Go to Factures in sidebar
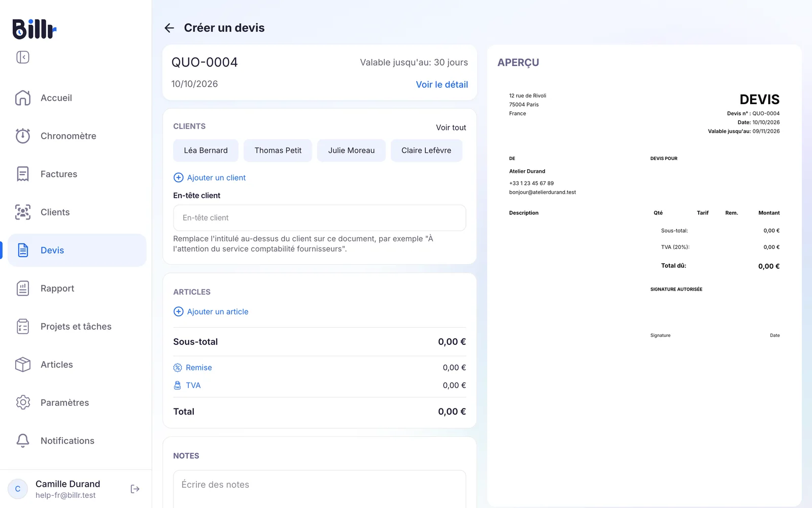The width and height of the screenshot is (812, 508). tap(77, 174)
